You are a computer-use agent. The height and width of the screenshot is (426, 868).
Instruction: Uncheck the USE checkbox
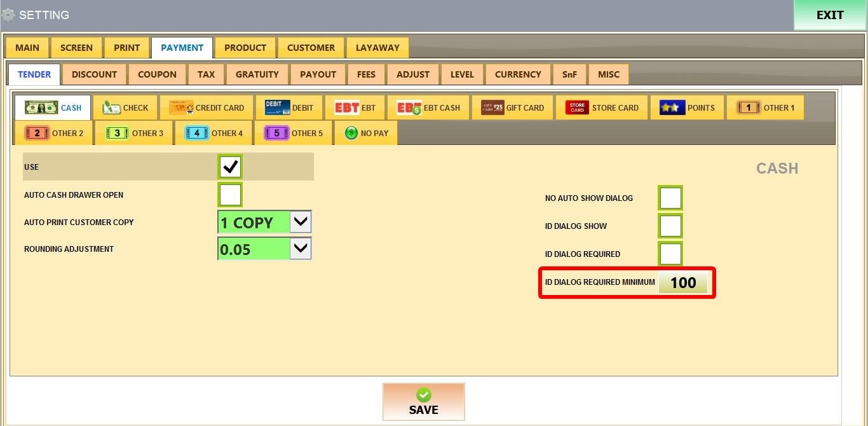tap(230, 167)
